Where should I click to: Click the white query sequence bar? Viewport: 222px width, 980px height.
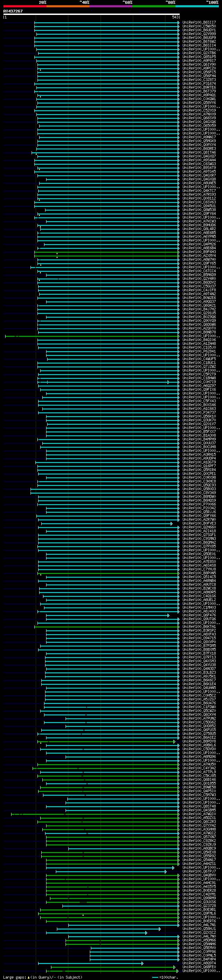[92, 15]
